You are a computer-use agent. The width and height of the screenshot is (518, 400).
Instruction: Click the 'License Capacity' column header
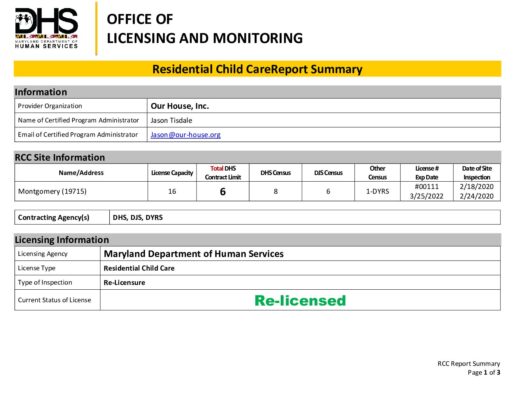click(x=172, y=173)
